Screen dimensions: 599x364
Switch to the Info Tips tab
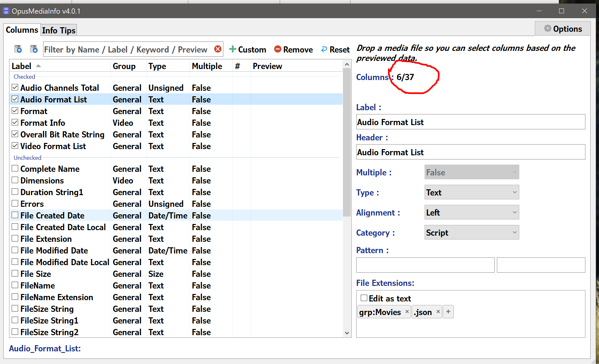tap(59, 30)
